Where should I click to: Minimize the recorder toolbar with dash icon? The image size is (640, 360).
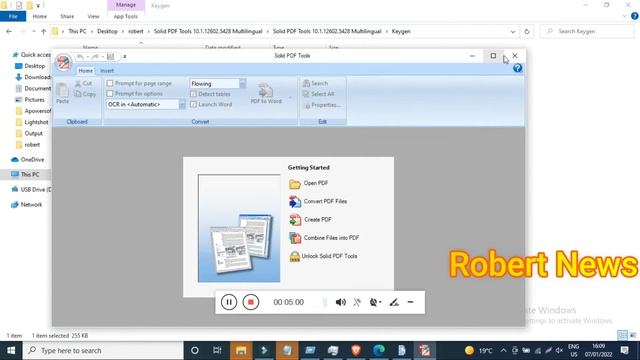click(x=410, y=302)
